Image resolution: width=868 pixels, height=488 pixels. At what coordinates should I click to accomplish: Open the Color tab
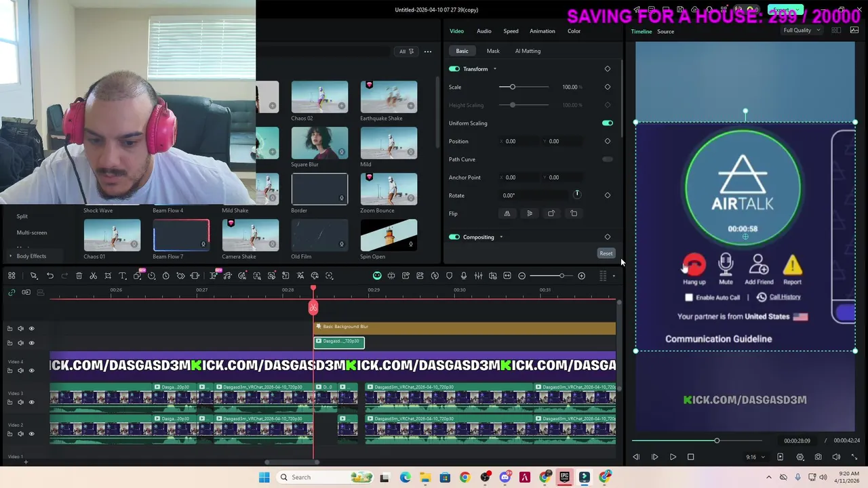[574, 31]
